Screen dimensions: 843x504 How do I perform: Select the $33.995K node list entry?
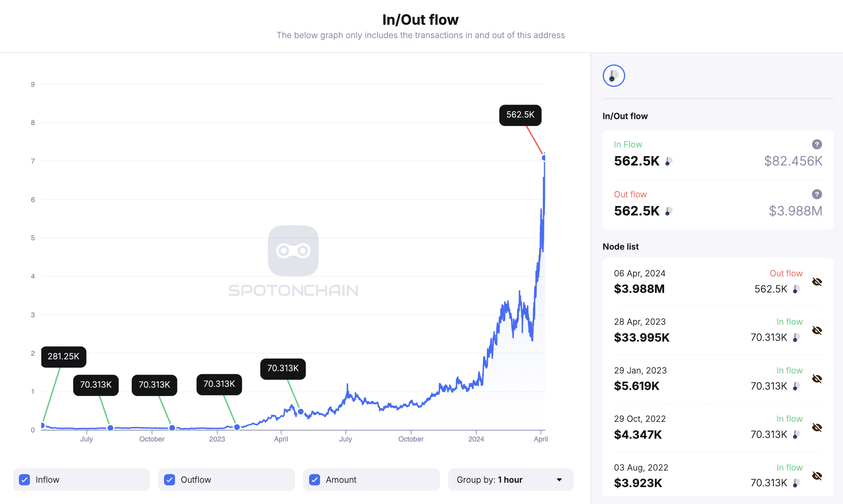coord(642,337)
